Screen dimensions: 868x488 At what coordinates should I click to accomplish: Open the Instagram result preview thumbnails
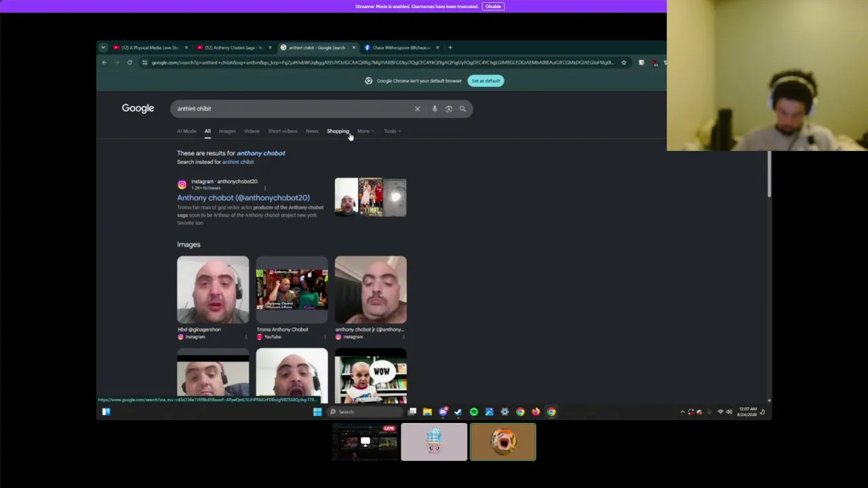(x=370, y=197)
